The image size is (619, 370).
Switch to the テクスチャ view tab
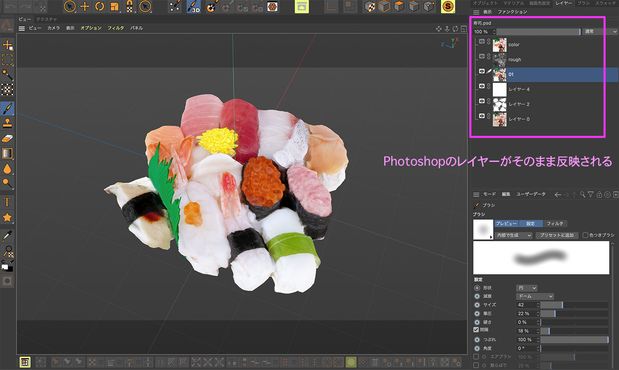(47, 19)
